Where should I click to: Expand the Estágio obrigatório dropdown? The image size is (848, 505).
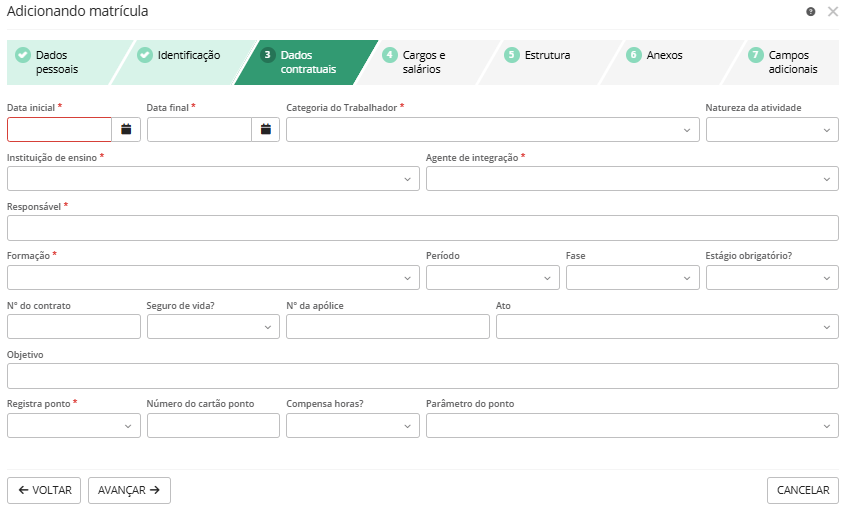point(772,278)
